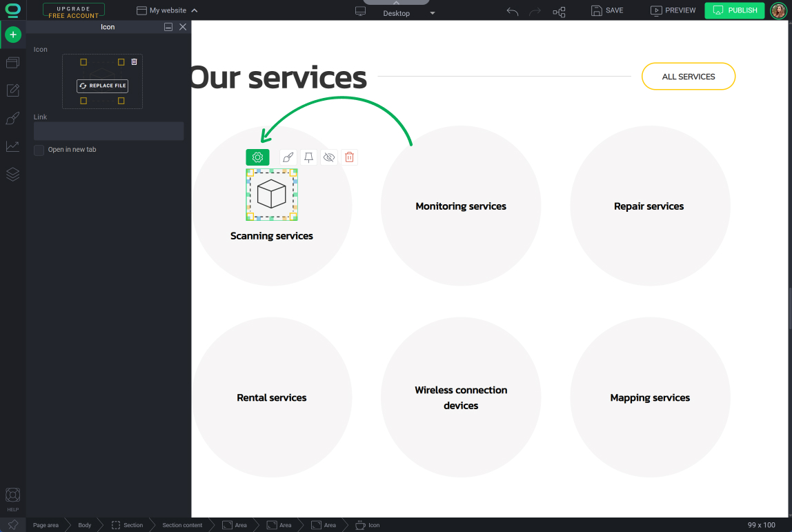Click the redo arrow in top bar
The height and width of the screenshot is (532, 792).
coord(535,11)
